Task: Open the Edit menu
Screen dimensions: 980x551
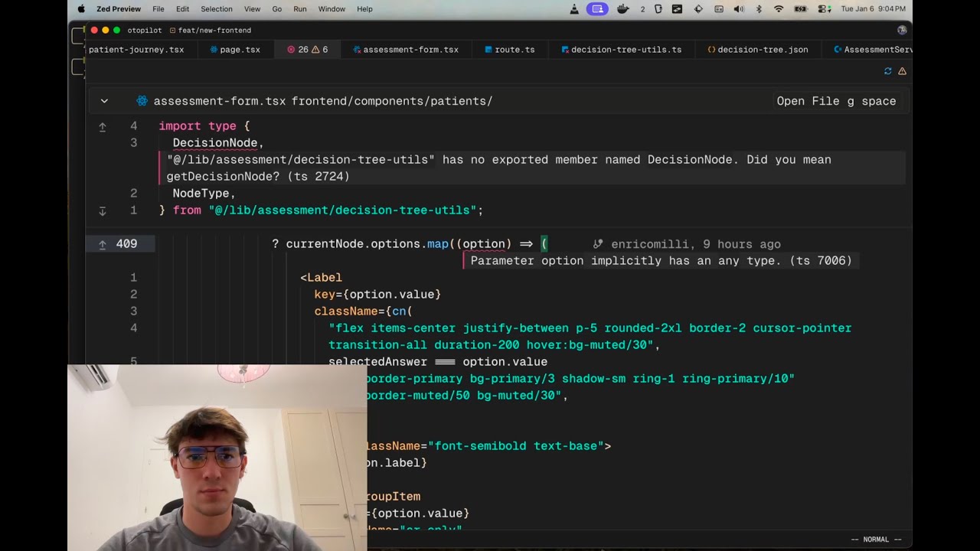Action: (182, 9)
